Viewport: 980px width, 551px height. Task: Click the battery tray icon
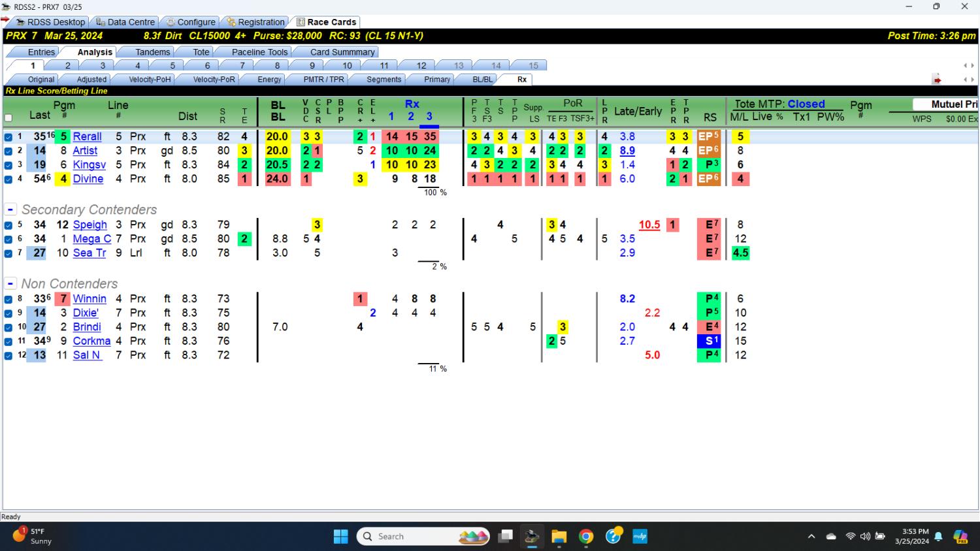click(880, 537)
